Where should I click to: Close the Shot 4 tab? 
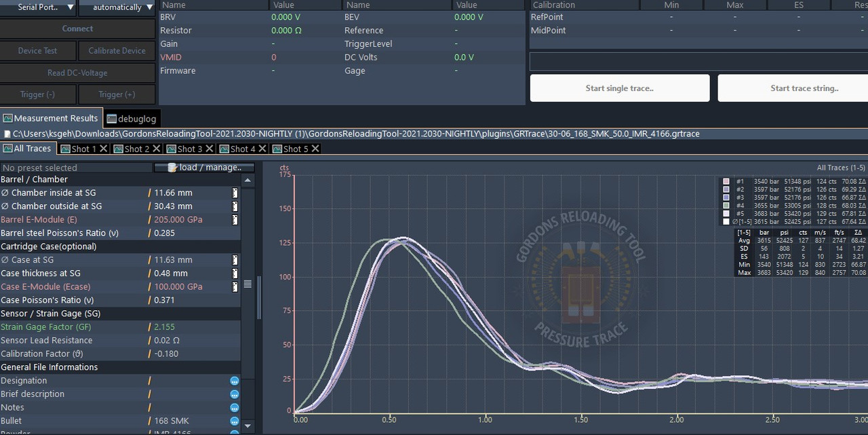coord(262,149)
